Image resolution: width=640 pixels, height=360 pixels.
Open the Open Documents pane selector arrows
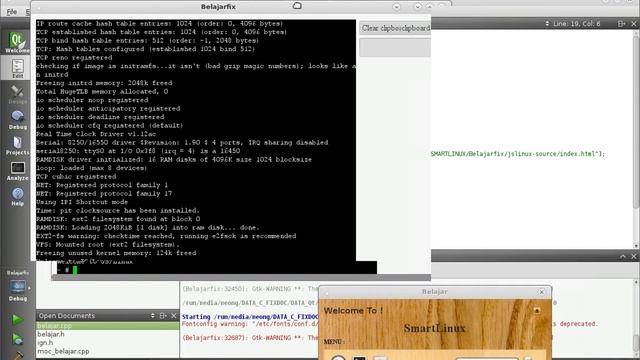point(153,316)
